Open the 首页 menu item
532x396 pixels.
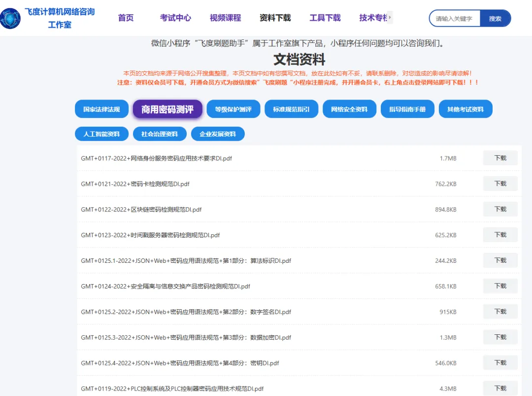tap(126, 18)
